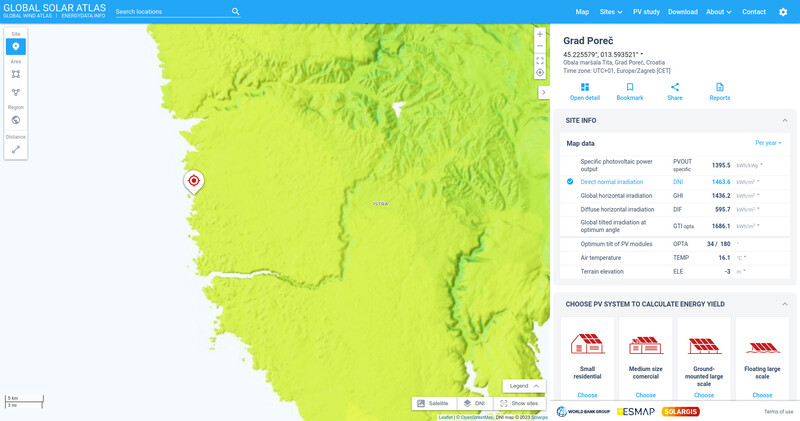The height and width of the screenshot is (421, 800).
Task: Activate the Distance measurement tool
Action: 16,149
